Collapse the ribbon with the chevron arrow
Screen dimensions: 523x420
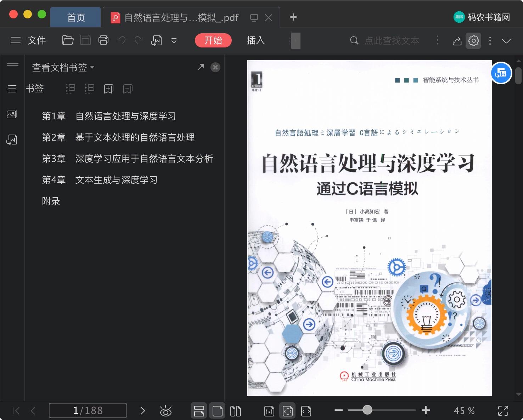pos(506,41)
